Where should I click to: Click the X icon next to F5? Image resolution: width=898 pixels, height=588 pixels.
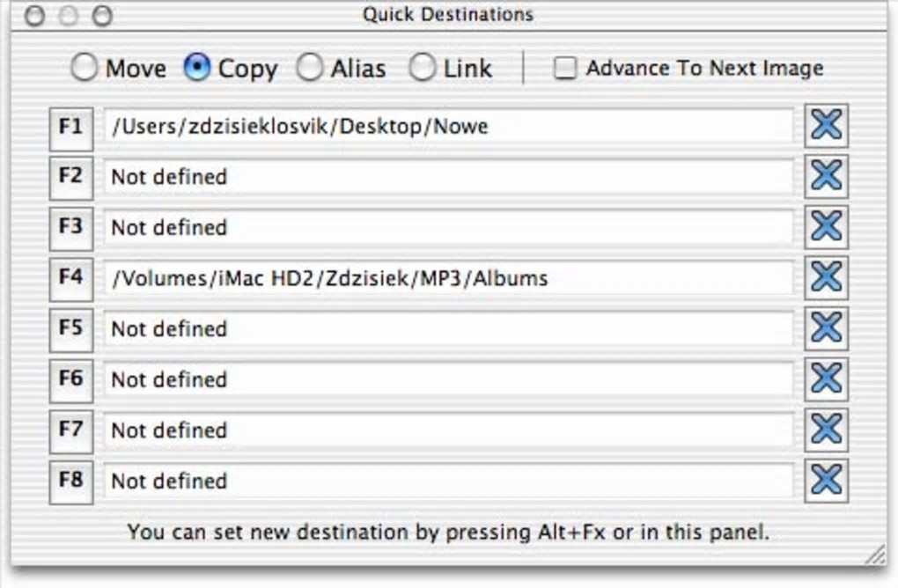(826, 329)
